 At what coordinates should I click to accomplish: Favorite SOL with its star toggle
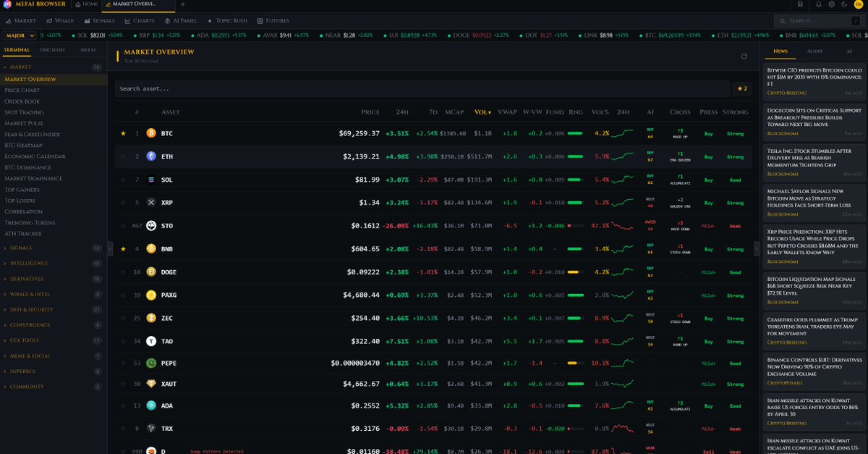[123, 180]
